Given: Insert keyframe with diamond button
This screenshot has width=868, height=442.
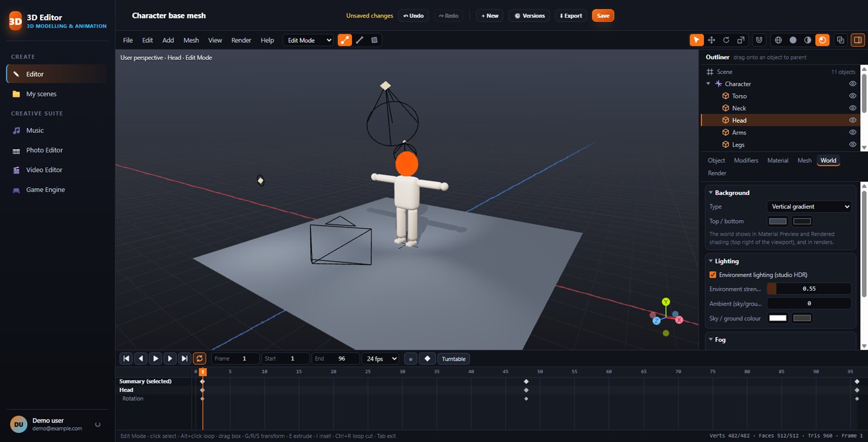Looking at the screenshot, I should point(427,358).
